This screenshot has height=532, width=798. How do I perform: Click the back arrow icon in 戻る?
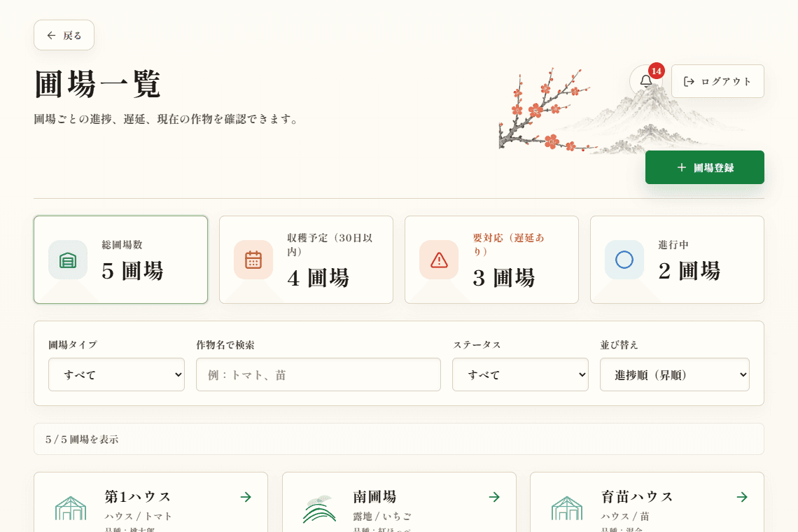coord(51,35)
